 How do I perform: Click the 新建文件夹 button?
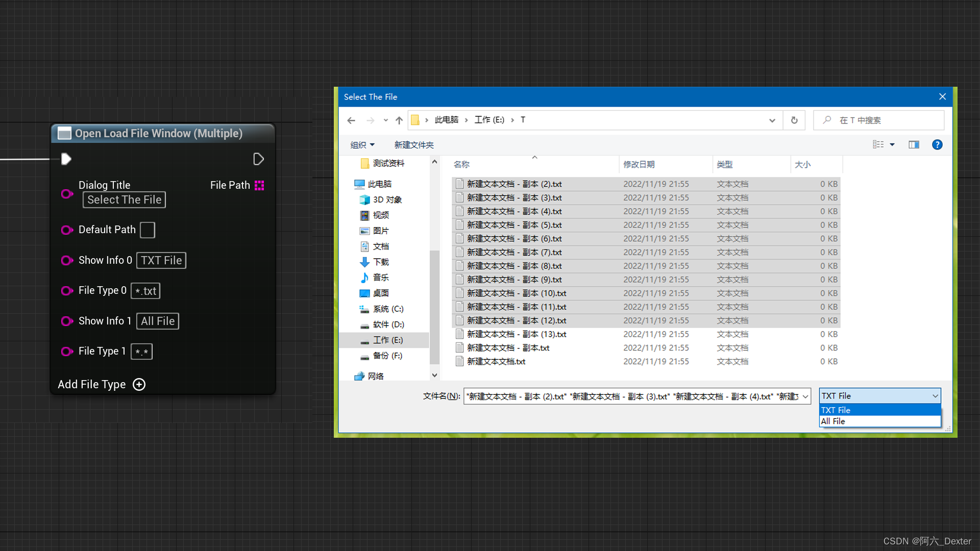(413, 145)
